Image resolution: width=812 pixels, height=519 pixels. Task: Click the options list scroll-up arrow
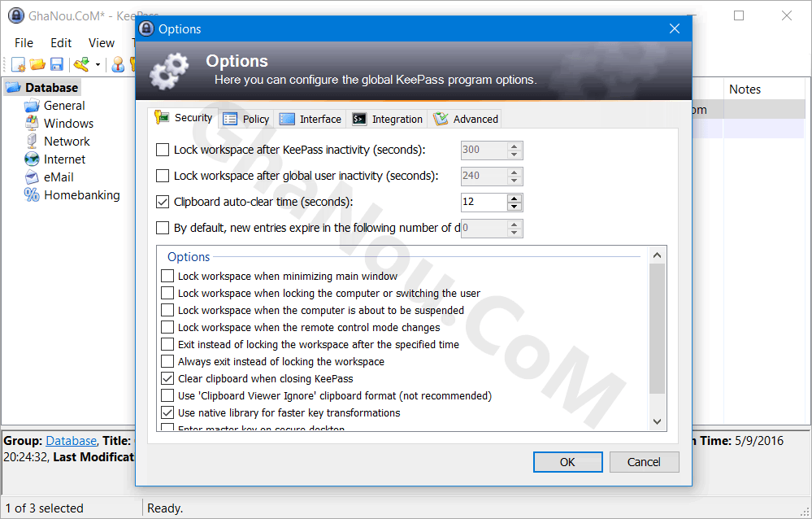tap(658, 255)
